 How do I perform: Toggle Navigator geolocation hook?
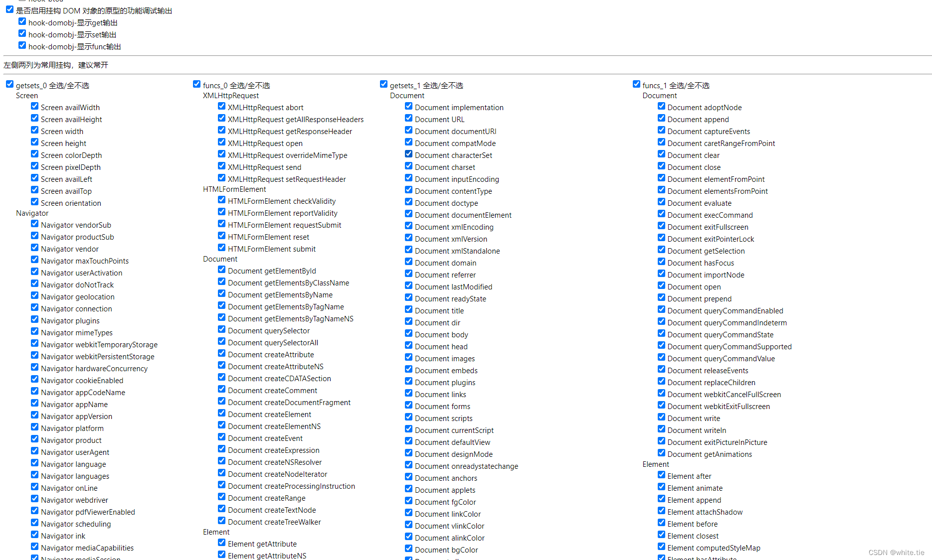point(34,295)
